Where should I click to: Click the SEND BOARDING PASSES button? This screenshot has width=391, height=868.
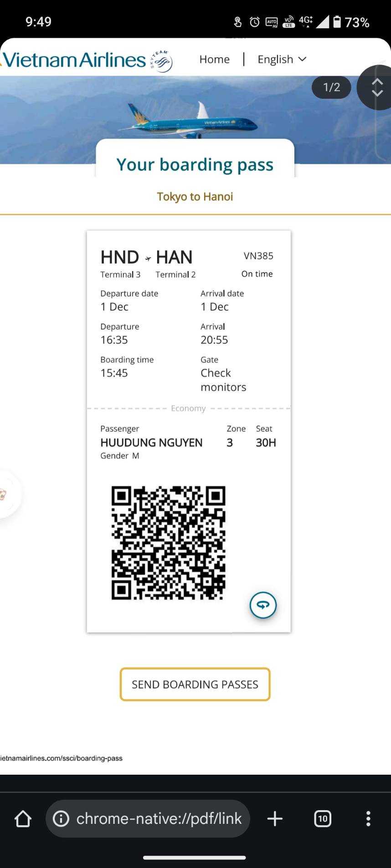point(195,684)
